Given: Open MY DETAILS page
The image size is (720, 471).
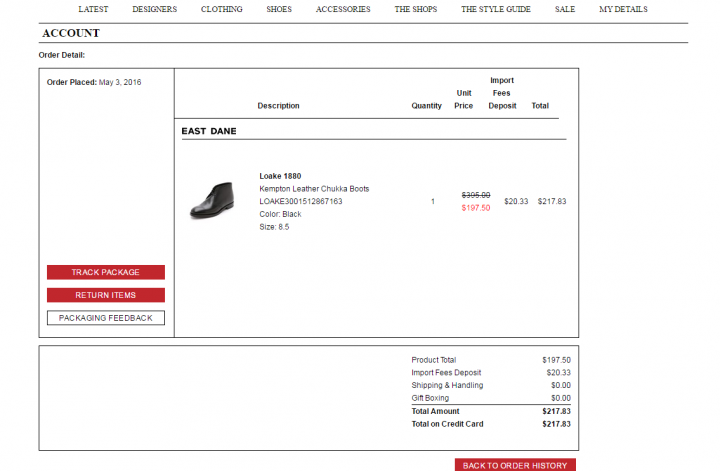Looking at the screenshot, I should [x=623, y=9].
